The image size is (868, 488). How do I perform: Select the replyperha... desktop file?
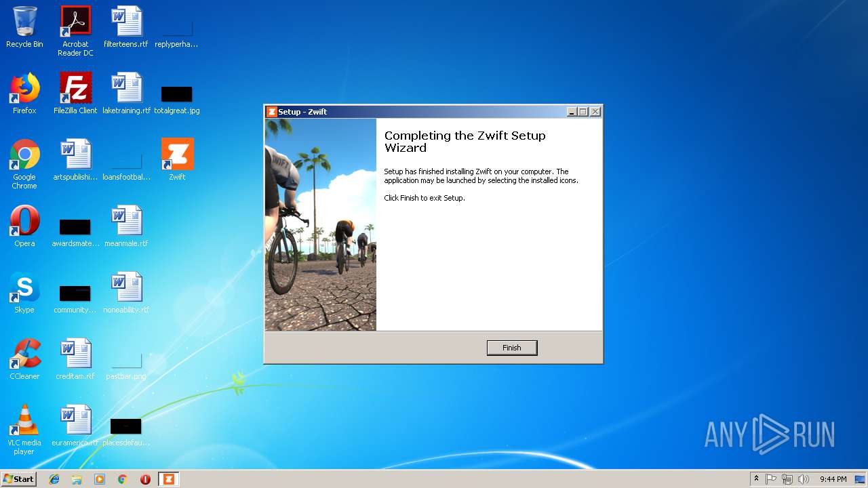coord(177,27)
